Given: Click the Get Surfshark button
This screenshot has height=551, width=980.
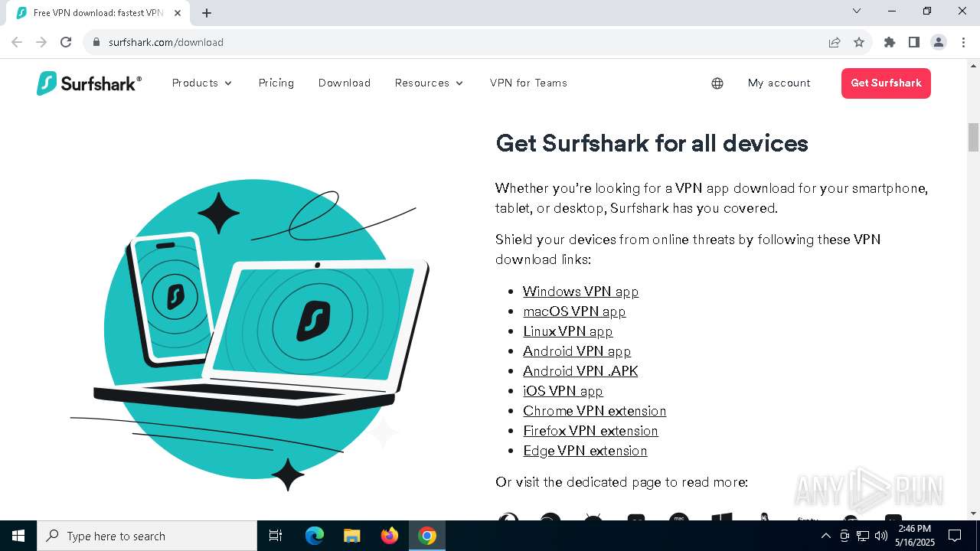Looking at the screenshot, I should pos(886,83).
